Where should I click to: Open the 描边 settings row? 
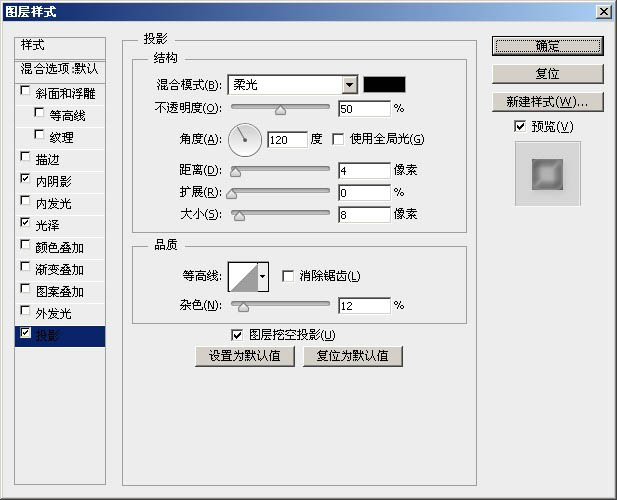pyautogui.click(x=60, y=159)
